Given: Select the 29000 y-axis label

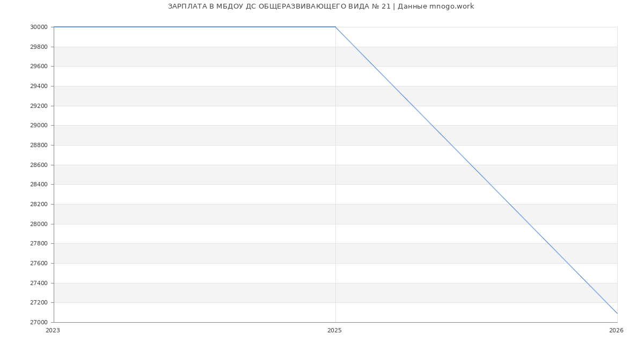Looking at the screenshot, I should [39, 126].
